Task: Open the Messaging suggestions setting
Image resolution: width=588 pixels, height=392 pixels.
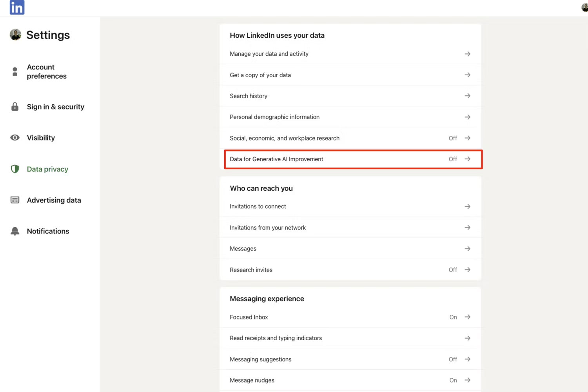Action: [350, 359]
